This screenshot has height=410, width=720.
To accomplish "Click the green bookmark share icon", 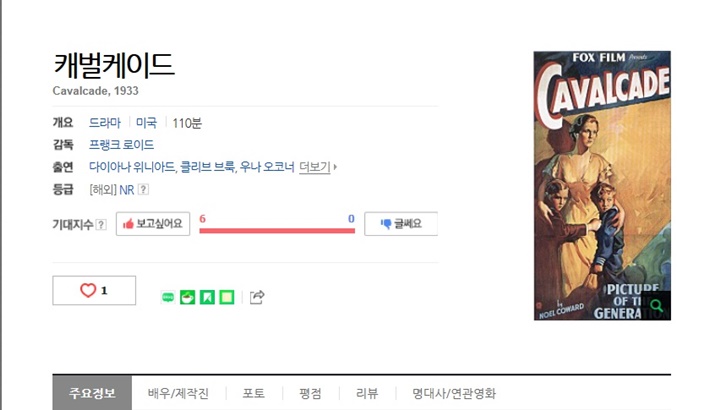I will pyautogui.click(x=207, y=298).
